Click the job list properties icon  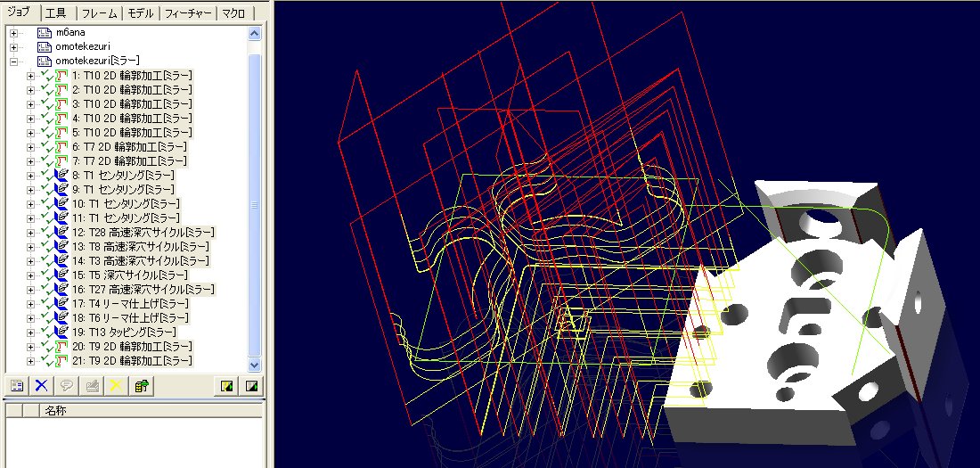pyautogui.click(x=16, y=385)
